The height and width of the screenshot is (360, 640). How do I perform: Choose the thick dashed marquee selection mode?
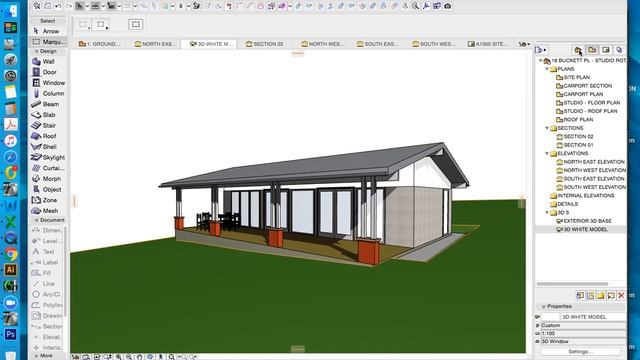click(136, 24)
